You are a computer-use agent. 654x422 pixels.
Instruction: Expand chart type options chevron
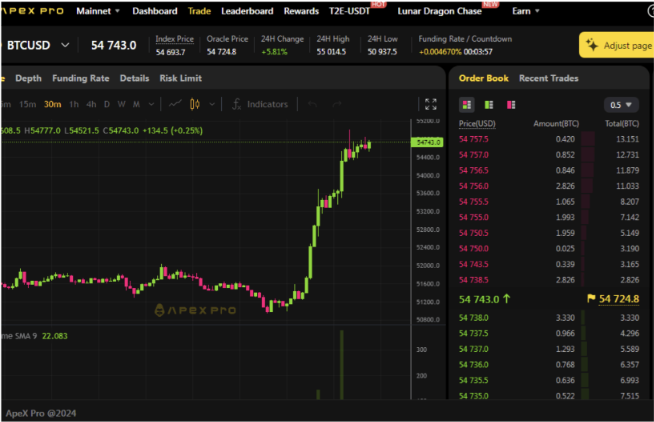click(212, 104)
